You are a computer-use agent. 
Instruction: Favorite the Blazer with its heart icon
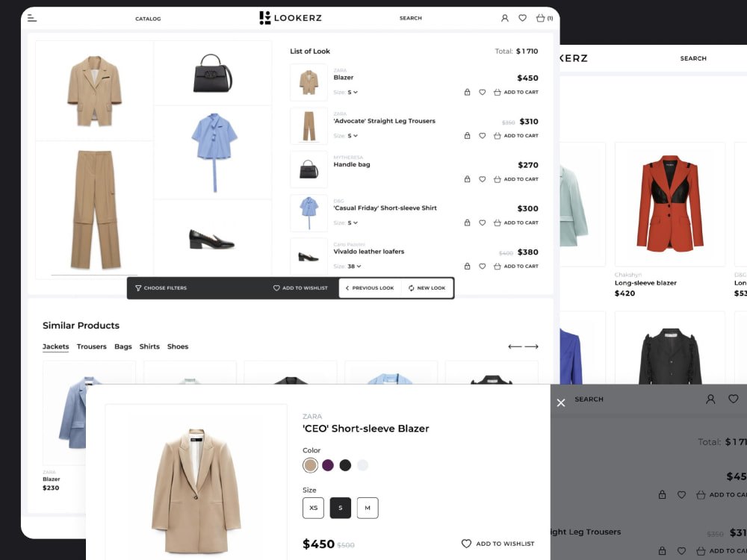click(x=482, y=92)
